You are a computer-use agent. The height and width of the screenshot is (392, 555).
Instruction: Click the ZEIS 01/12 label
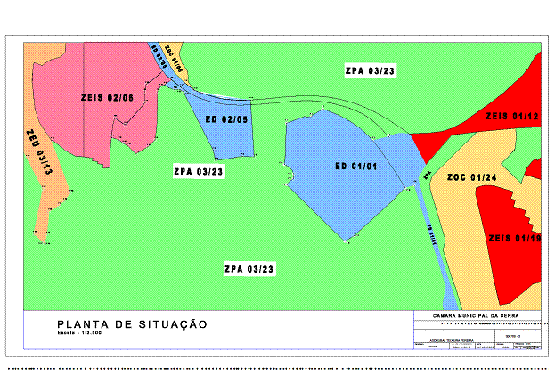(x=512, y=117)
